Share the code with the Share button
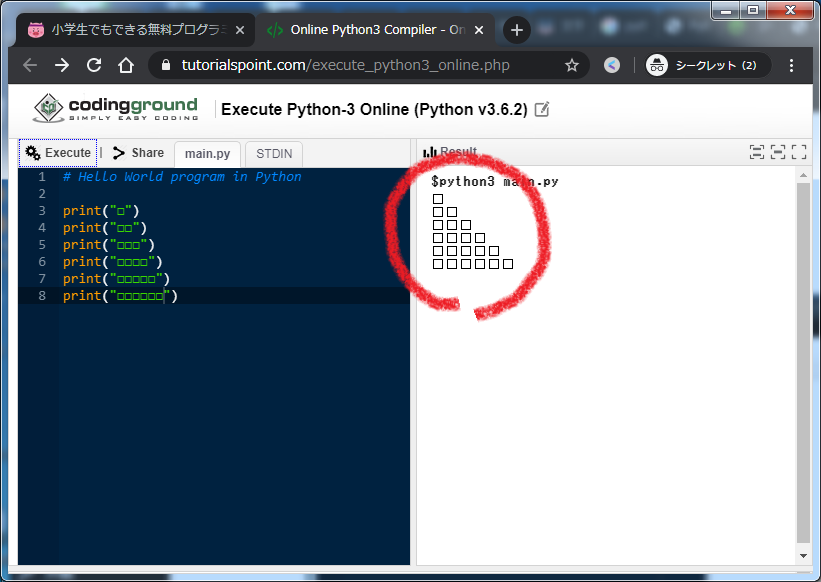 [x=138, y=153]
